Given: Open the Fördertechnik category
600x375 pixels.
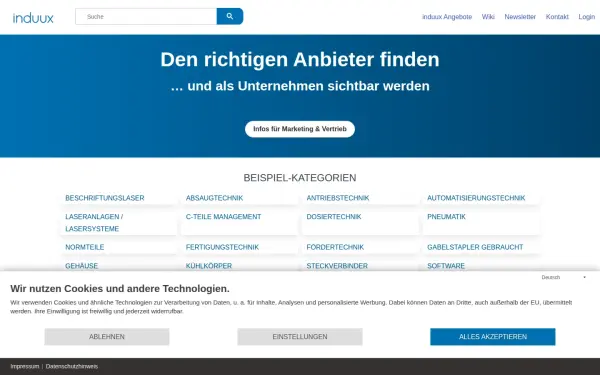Looking at the screenshot, I should point(335,247).
